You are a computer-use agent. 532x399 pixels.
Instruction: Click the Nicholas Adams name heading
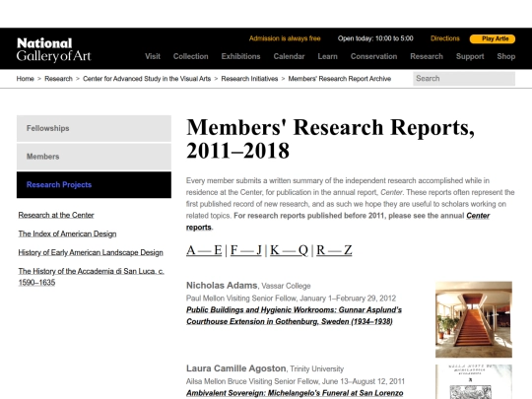[222, 286]
